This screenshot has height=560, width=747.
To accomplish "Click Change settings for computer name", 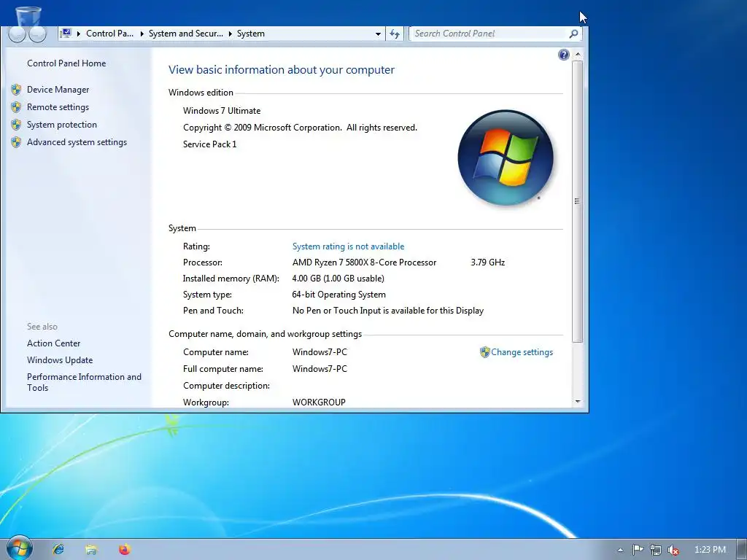I will (x=522, y=352).
